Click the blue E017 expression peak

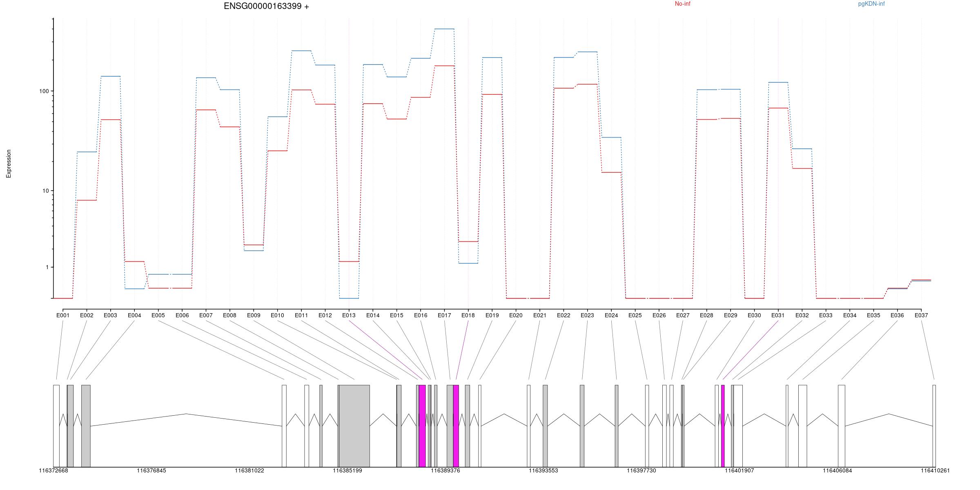444,29
